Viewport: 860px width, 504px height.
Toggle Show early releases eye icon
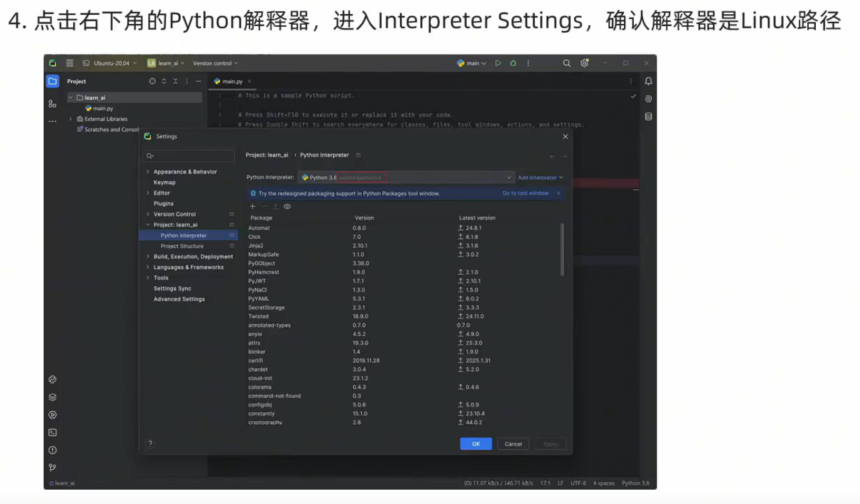(x=287, y=207)
